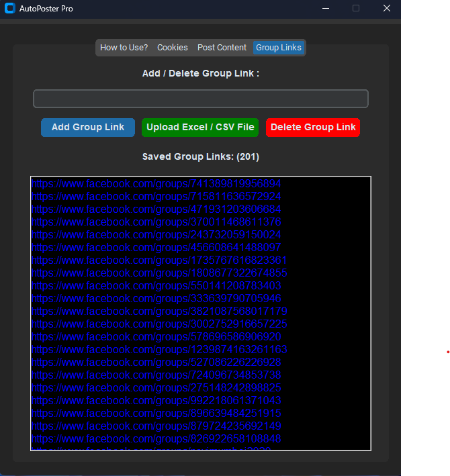The height and width of the screenshot is (476, 450).
Task: Choose group link ending 550141208783403
Action: pyautogui.click(x=156, y=285)
